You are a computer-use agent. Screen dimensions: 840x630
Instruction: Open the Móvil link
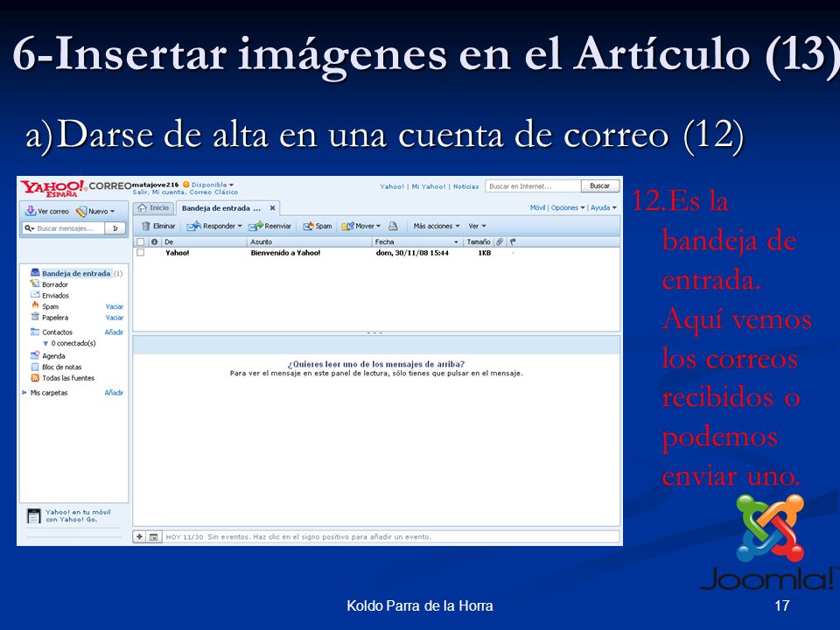(537, 208)
